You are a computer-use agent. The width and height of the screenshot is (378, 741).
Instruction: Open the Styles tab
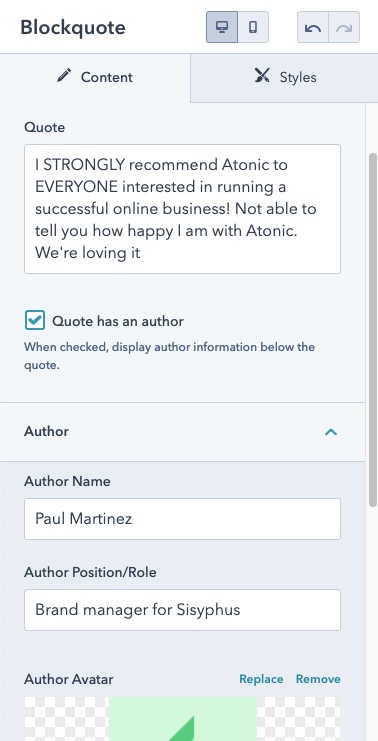(x=284, y=78)
